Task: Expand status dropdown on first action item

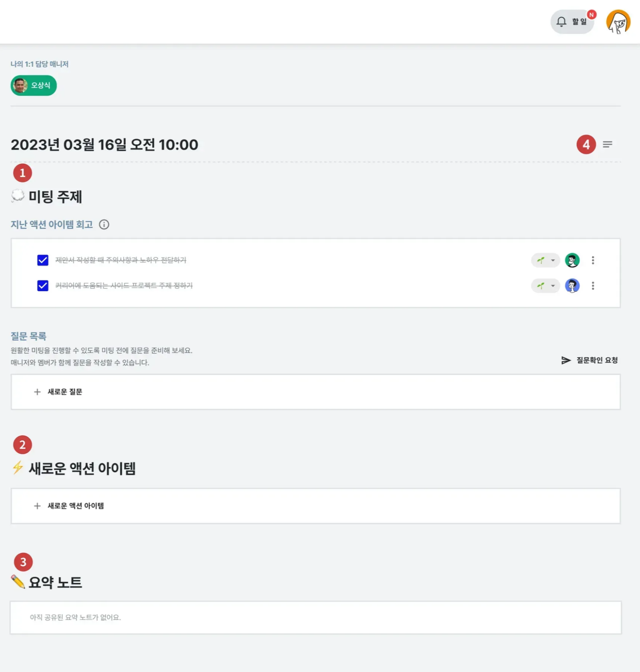Action: [x=545, y=260]
